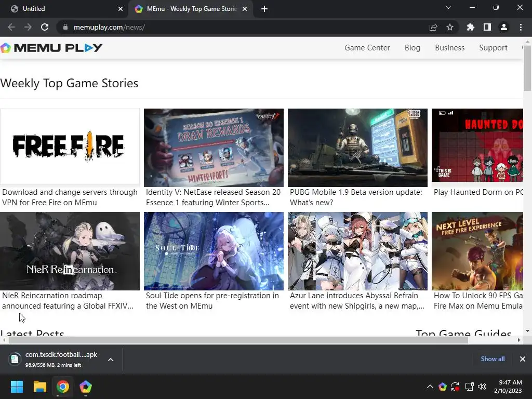The width and height of the screenshot is (532, 399).
Task: Click the lock icon in the address bar
Action: tap(65, 27)
